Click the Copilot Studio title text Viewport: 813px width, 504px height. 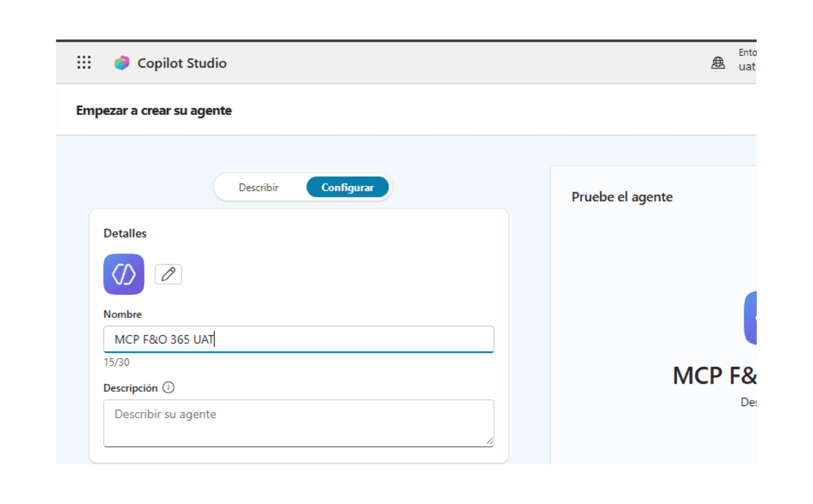182,63
